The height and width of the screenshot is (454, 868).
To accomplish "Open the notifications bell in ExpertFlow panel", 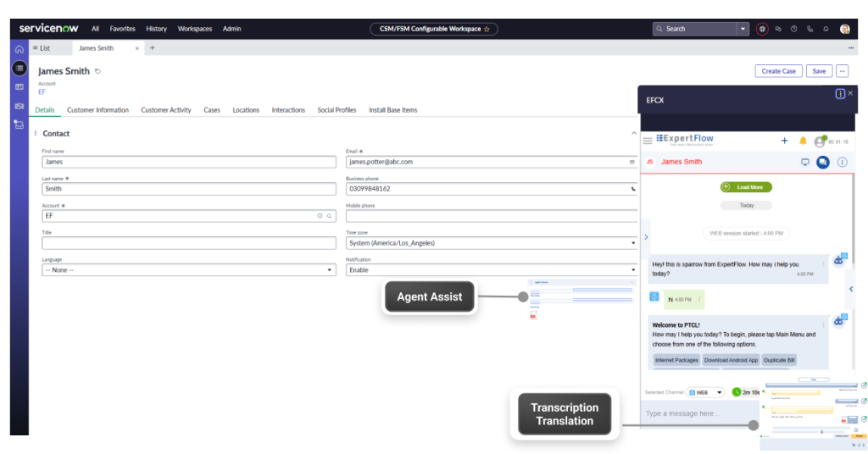I will pos(803,141).
